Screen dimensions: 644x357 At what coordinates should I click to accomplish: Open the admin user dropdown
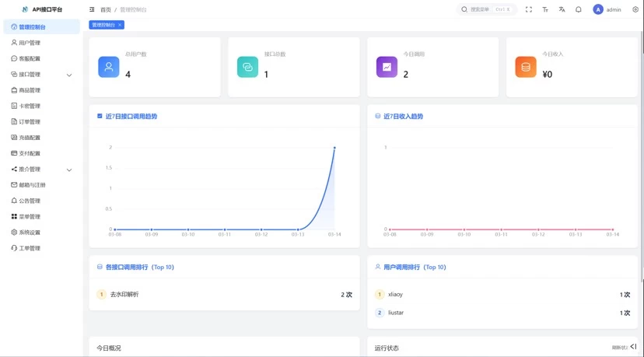(x=607, y=9)
